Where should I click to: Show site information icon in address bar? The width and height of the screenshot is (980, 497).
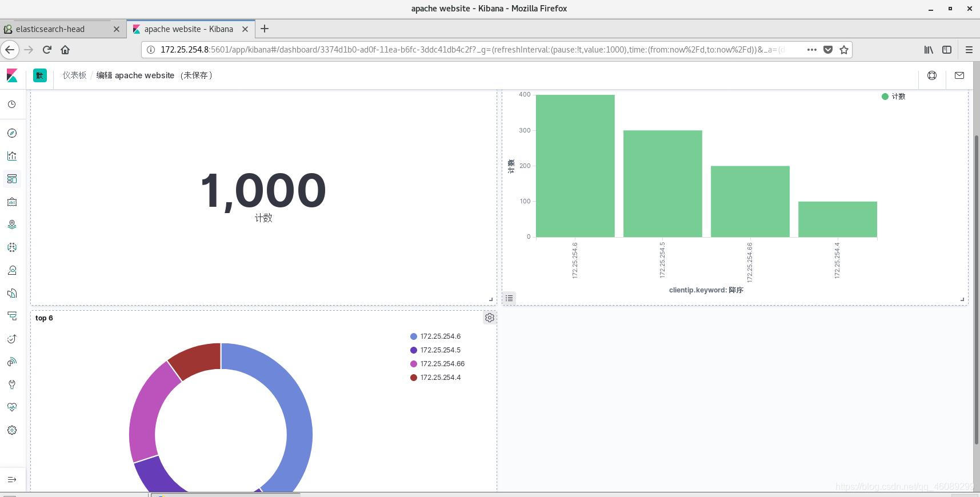coord(151,50)
